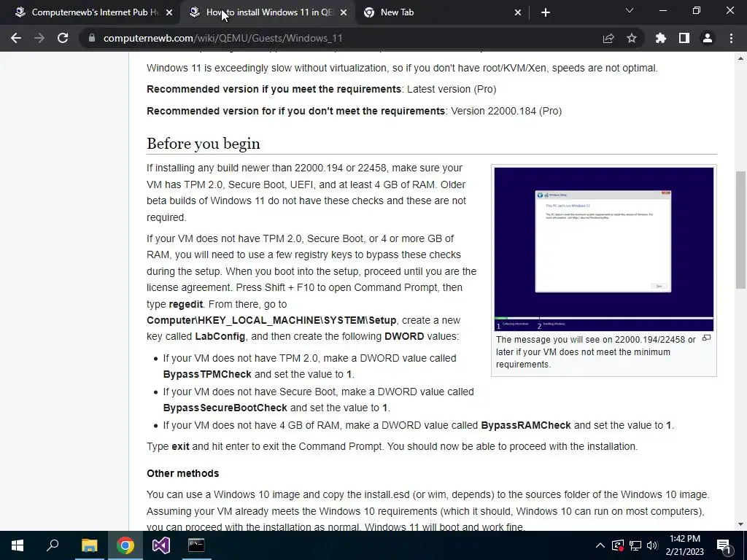Click 'Version 22000.184 (Pro)' text
This screenshot has width=747, height=560.
pyautogui.click(x=506, y=111)
